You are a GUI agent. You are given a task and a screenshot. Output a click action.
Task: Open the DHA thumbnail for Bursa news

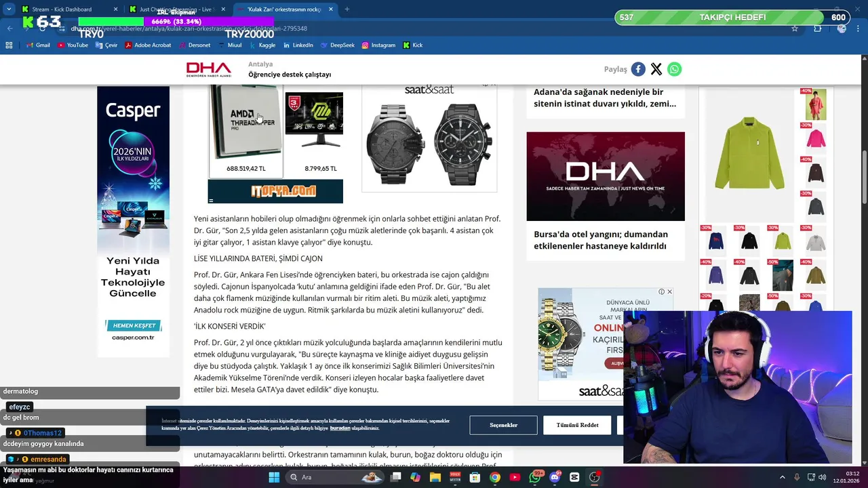click(606, 176)
